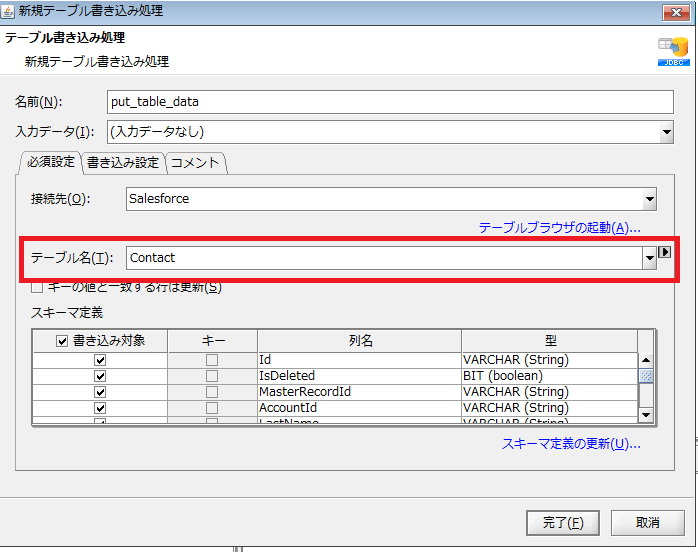Click 完了(F) button

click(x=563, y=523)
